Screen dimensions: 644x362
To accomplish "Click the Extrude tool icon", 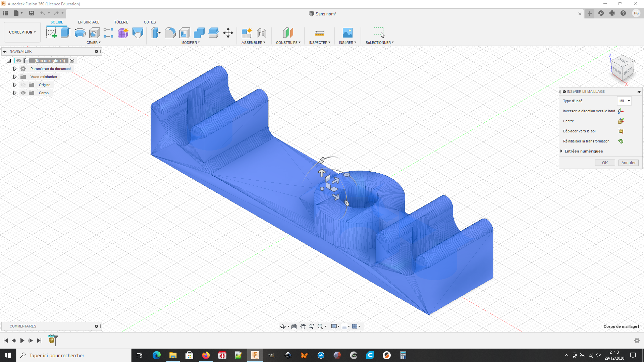I will coord(65,33).
